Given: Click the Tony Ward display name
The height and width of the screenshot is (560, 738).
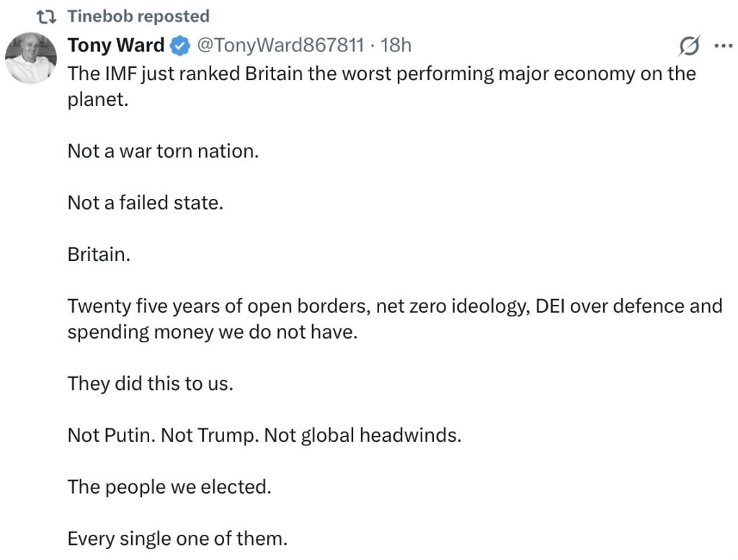Looking at the screenshot, I should (x=115, y=45).
